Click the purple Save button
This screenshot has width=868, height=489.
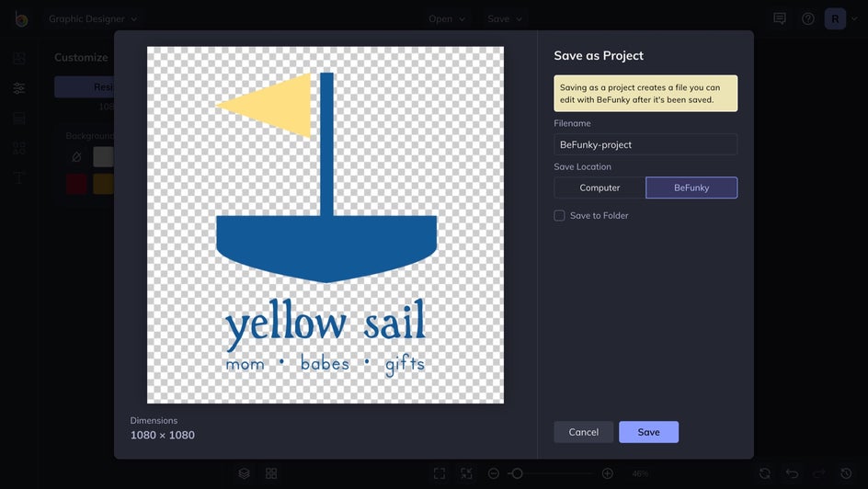[648, 432]
